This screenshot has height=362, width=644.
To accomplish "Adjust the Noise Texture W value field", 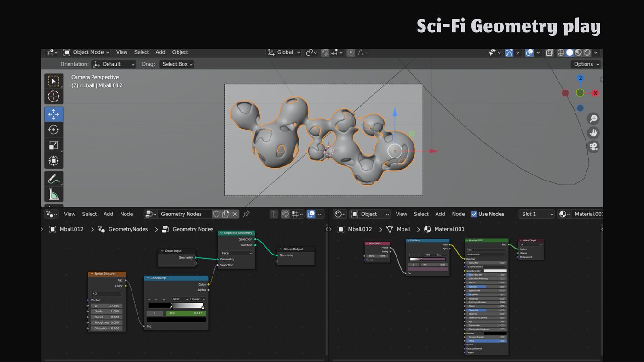I will [107, 306].
